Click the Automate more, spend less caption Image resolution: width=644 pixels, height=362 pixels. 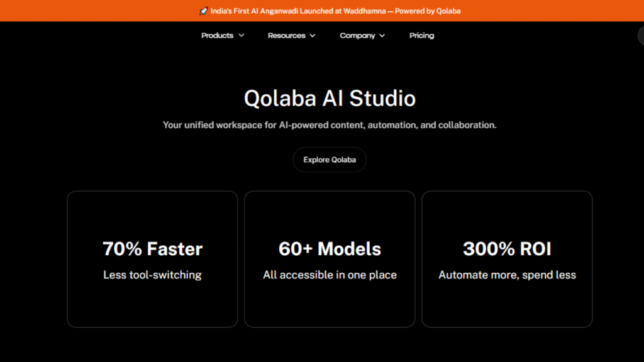tap(507, 275)
